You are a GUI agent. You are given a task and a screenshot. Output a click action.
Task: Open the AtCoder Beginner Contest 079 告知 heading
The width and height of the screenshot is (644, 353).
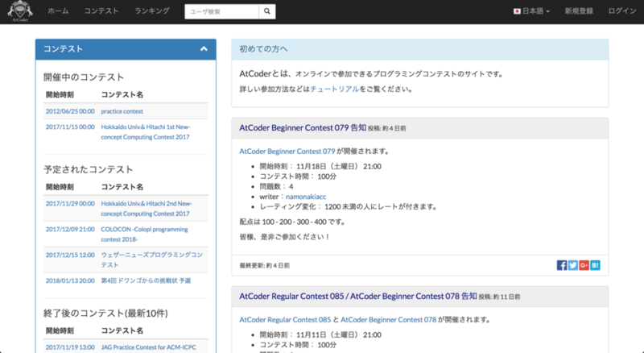coord(303,128)
